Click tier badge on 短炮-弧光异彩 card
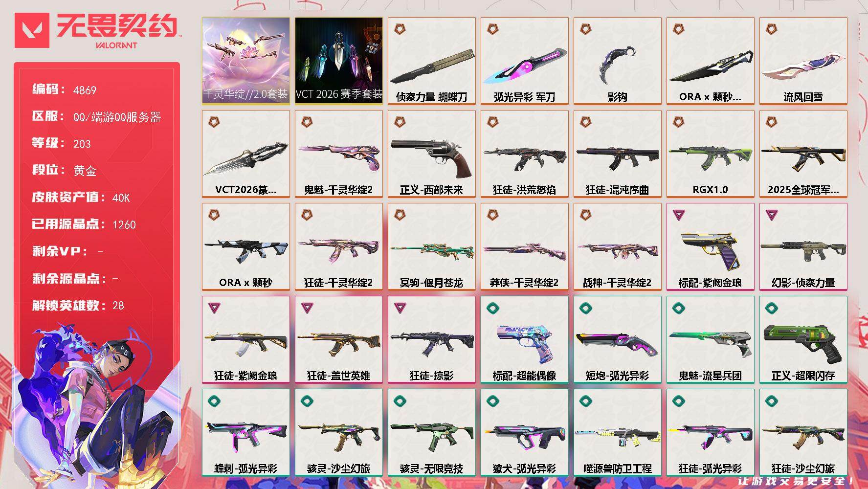 tap(585, 308)
